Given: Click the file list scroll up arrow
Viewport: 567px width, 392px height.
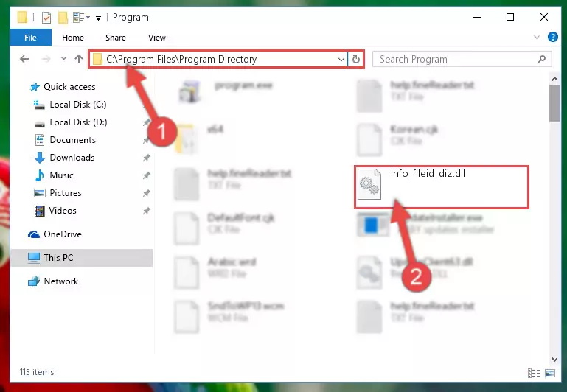Looking at the screenshot, I should (554, 78).
